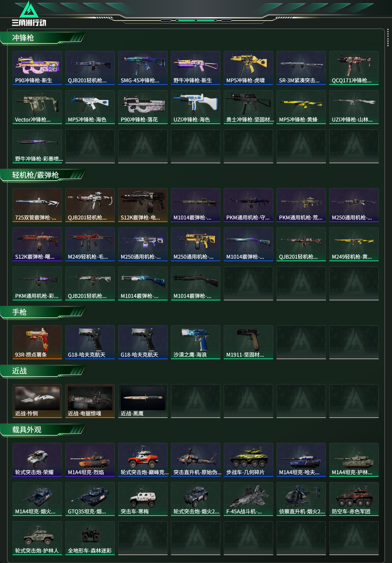Viewport: 392px width, 563px height.
Task: Select the M249轻机枪-黄... skin
Action: [x=354, y=244]
